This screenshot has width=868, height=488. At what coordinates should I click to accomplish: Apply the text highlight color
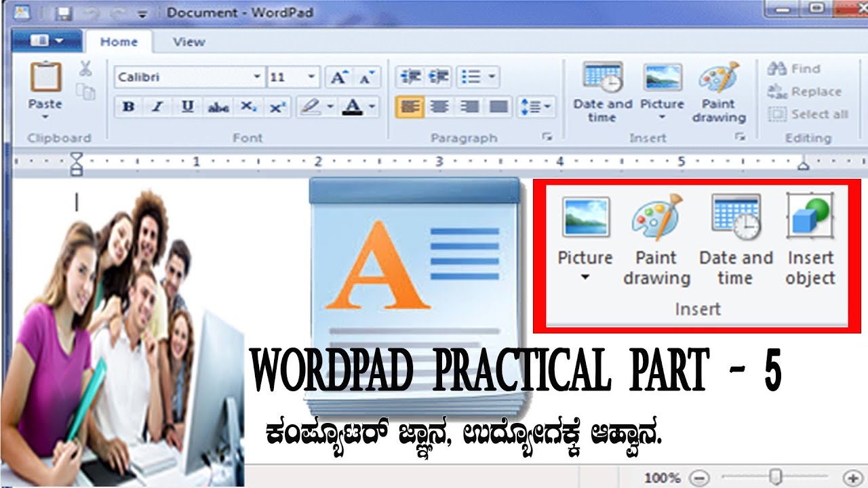coord(311,107)
